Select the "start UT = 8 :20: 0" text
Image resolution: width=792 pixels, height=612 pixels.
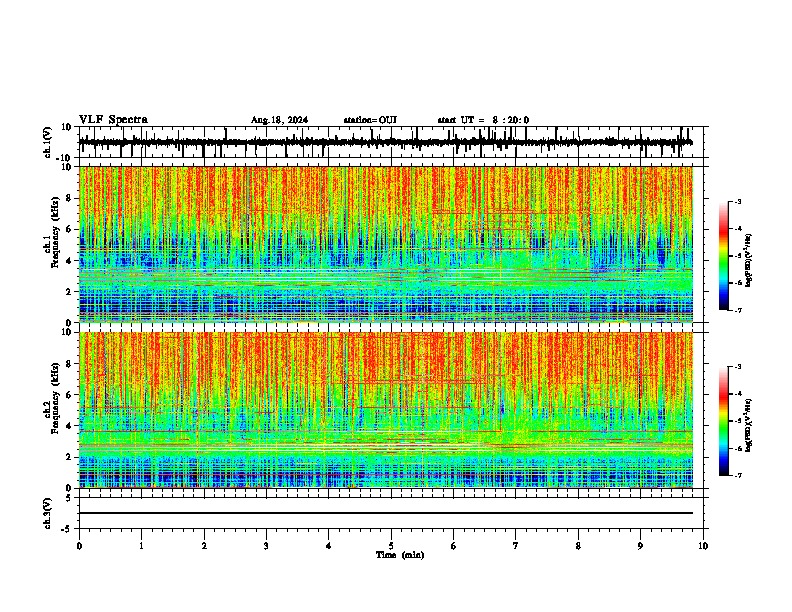(483, 120)
